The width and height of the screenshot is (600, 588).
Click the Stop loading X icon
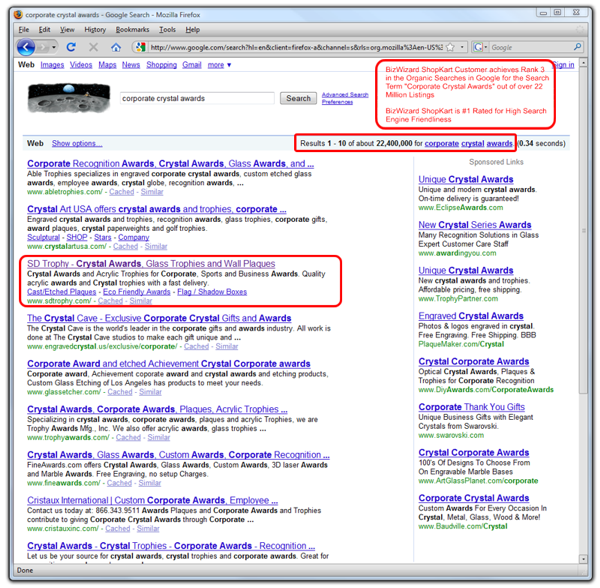pyautogui.click(x=93, y=47)
